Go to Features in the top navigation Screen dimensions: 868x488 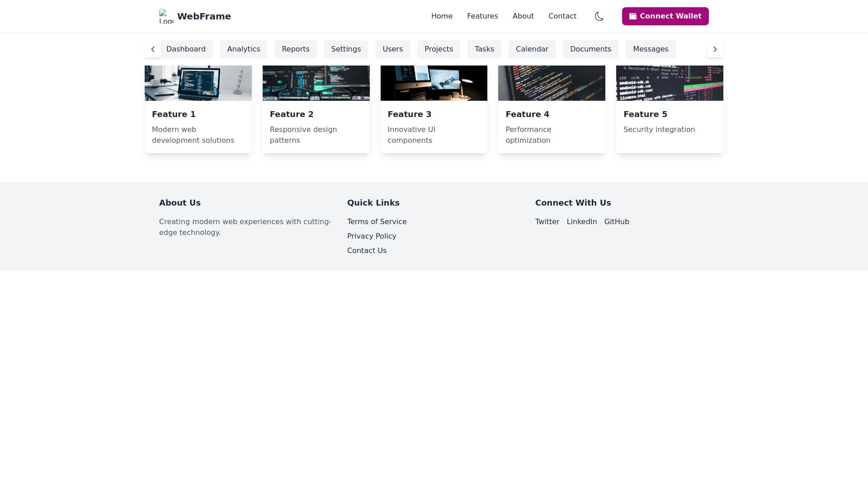[482, 16]
